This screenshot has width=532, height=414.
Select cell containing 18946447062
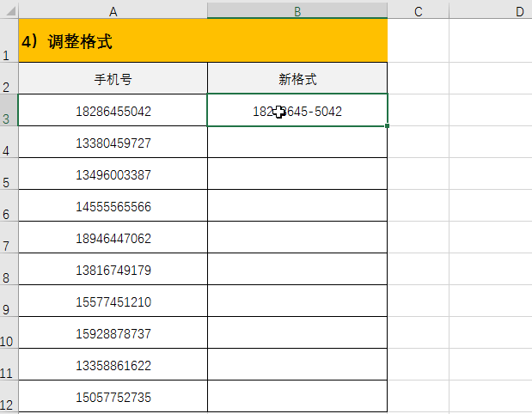click(113, 237)
